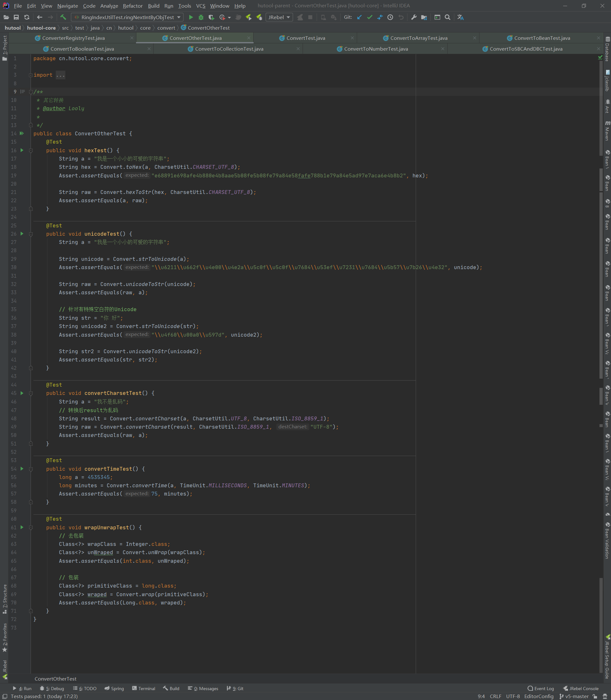Click the run gutter icon for unicodeTest
Screen dimensions: 611x700
point(22,234)
